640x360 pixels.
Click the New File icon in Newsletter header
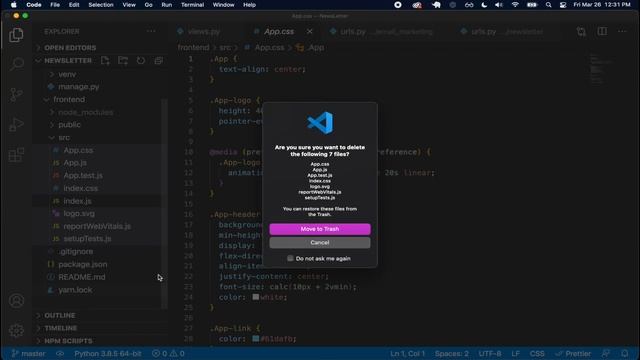(x=105, y=60)
